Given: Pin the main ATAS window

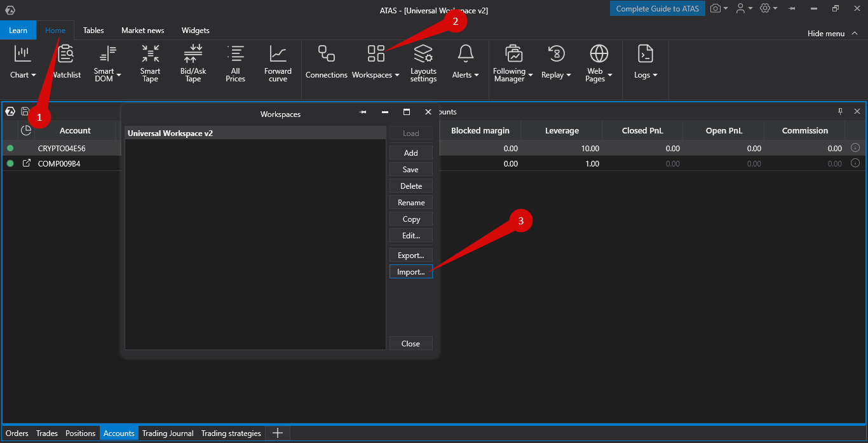Looking at the screenshot, I should pyautogui.click(x=792, y=9).
